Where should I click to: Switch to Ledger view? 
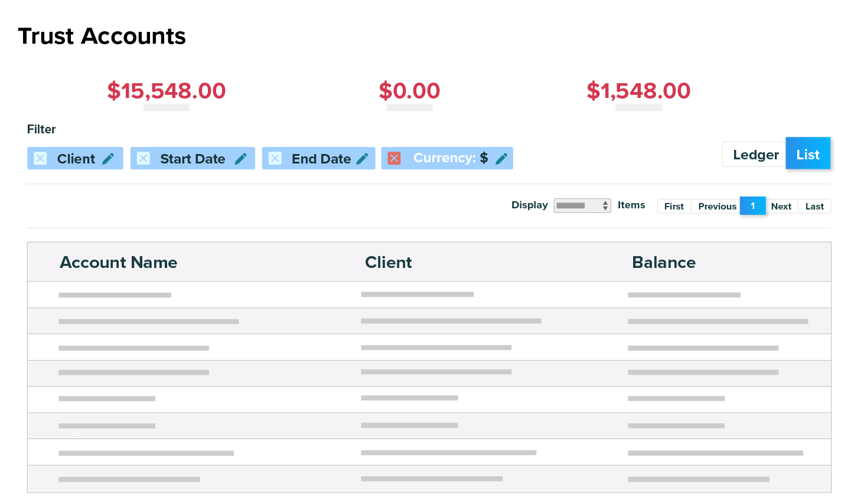click(x=755, y=155)
